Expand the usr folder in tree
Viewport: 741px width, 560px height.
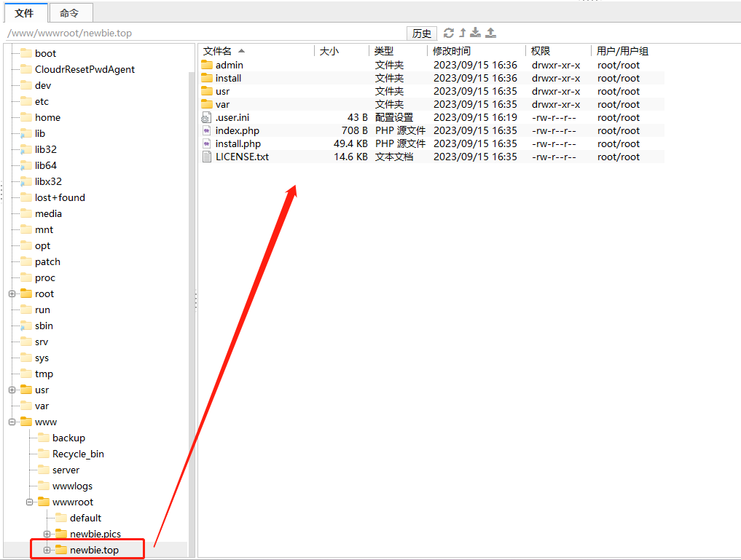12,390
